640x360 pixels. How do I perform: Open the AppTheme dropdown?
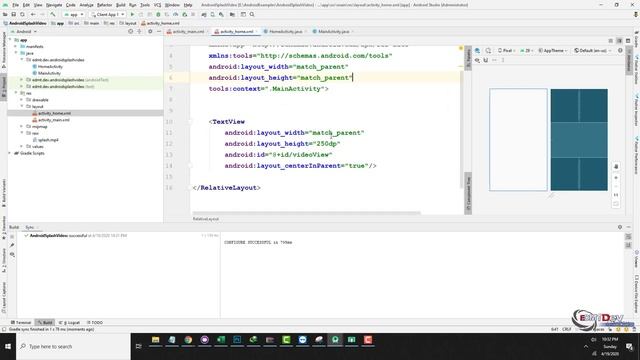[553, 51]
